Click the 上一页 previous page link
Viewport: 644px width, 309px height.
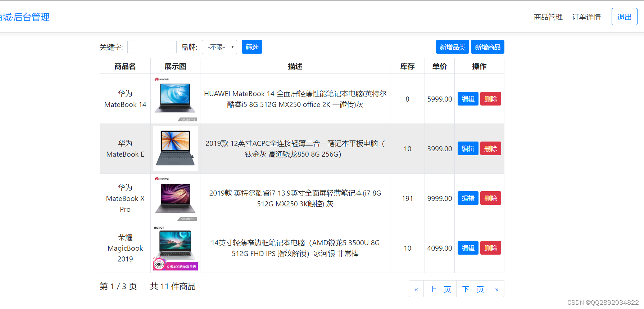(440, 289)
